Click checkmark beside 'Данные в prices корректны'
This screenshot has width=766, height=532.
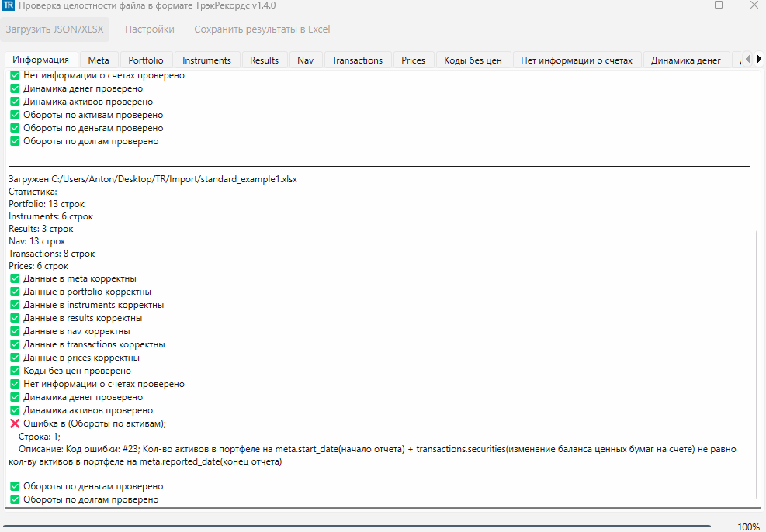tap(15, 358)
